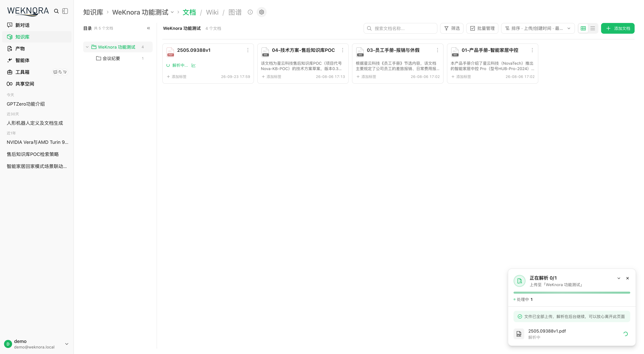Open the 筛选 filter button

tap(452, 28)
